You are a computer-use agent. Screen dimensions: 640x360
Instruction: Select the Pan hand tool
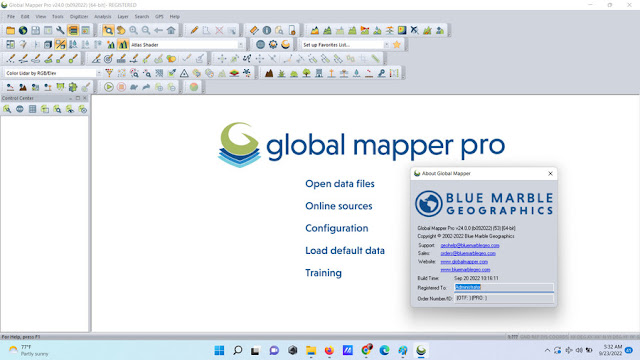(121, 30)
